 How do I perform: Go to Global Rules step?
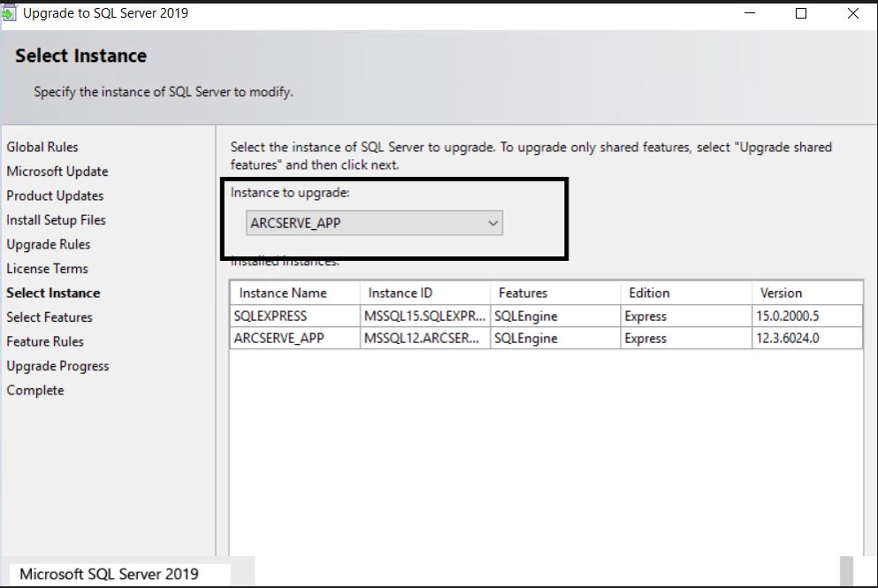(x=42, y=147)
